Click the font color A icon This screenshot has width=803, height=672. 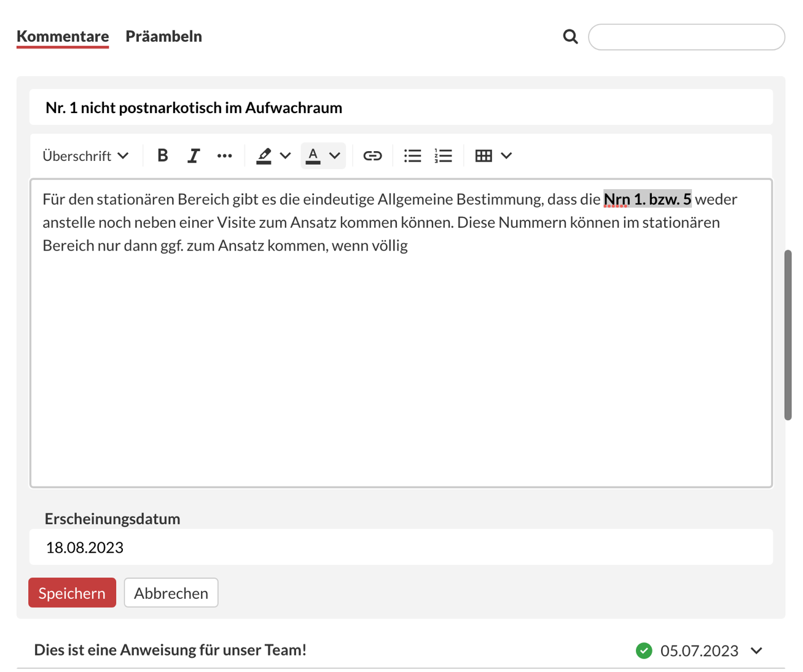point(313,155)
